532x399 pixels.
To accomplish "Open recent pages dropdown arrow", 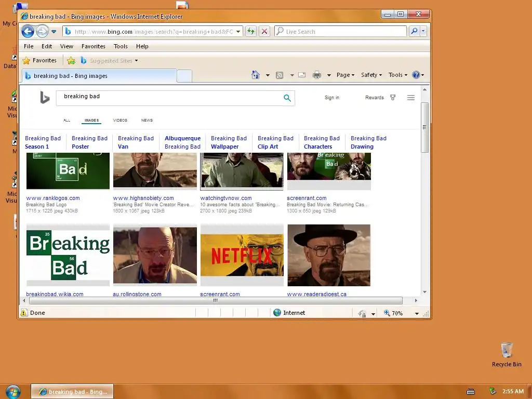I will click(x=54, y=32).
